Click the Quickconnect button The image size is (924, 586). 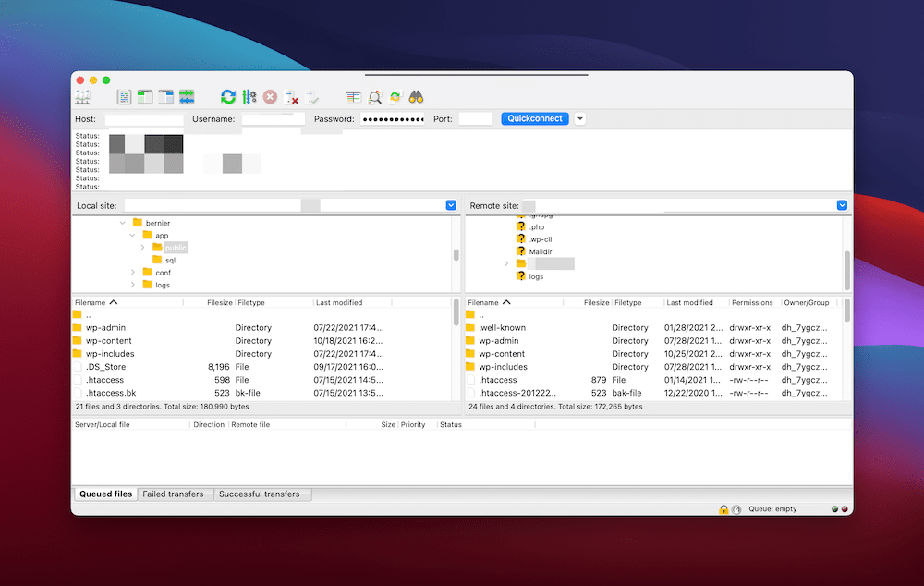pyautogui.click(x=535, y=118)
